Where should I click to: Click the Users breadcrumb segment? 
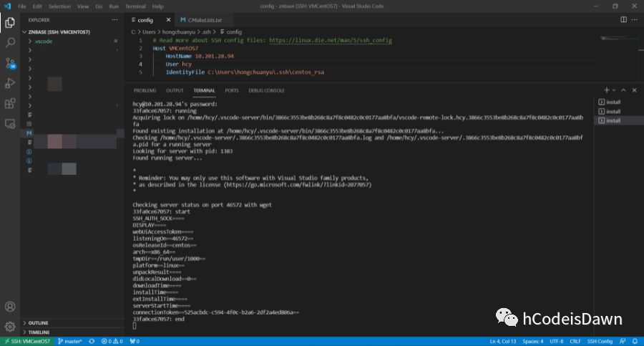click(x=149, y=32)
